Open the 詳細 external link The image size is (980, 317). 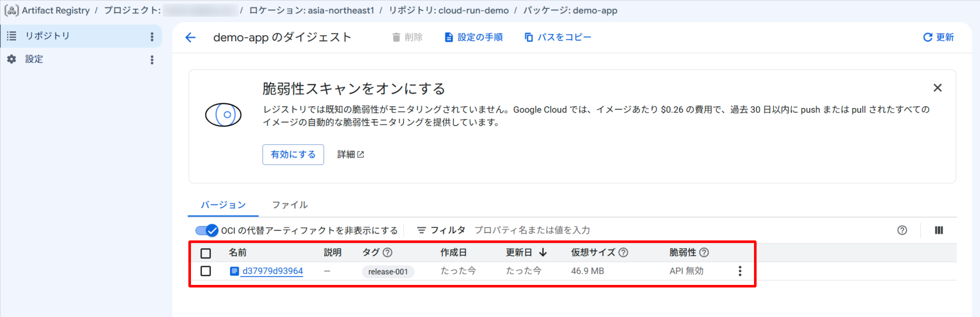click(351, 154)
